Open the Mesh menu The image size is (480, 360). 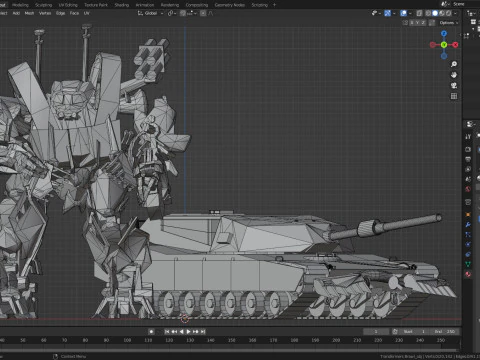29,13
